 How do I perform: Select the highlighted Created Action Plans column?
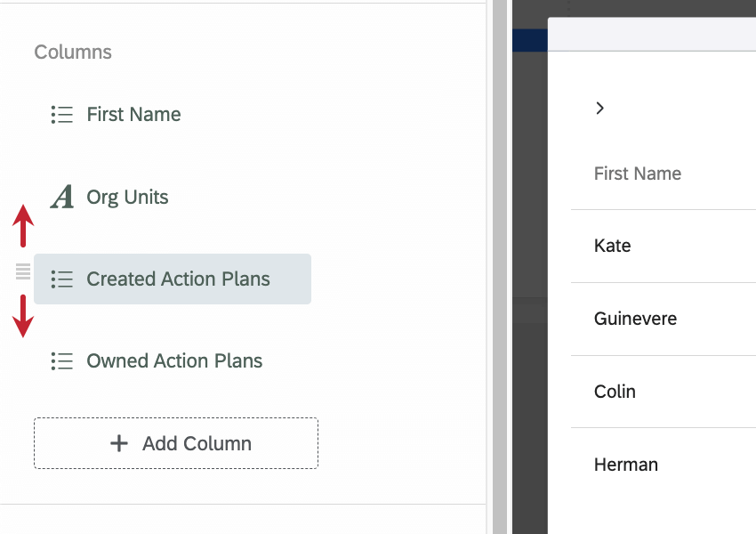[178, 279]
